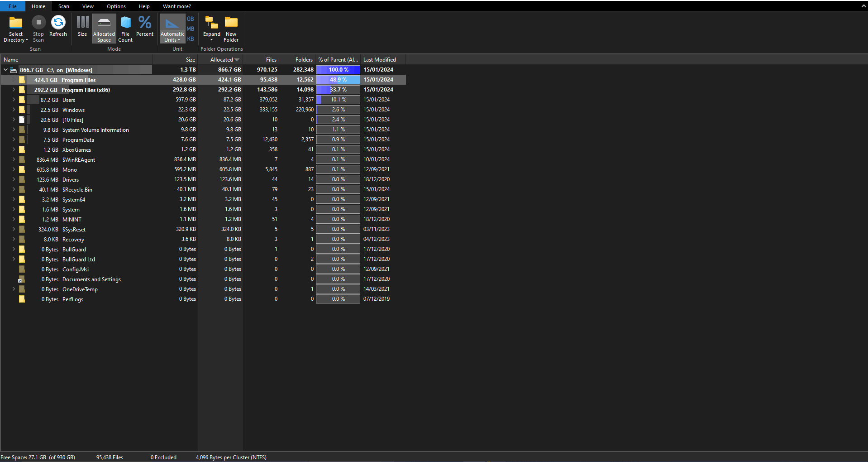The image size is (868, 462).
Task: Open the Expand dropdown
Action: [x=211, y=29]
